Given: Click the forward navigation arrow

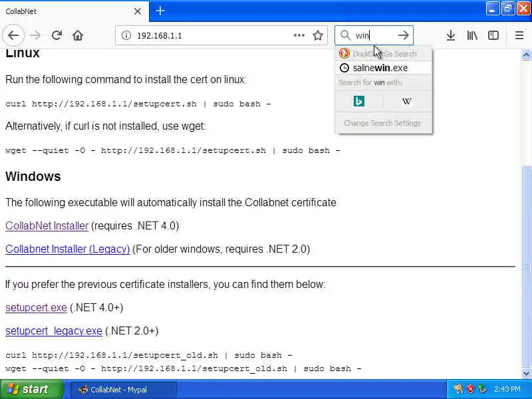Looking at the screenshot, I should [35, 35].
